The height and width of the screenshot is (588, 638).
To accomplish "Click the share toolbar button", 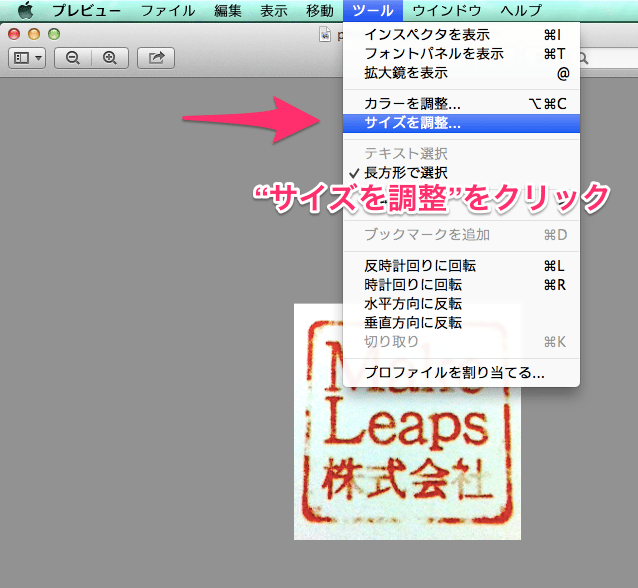I will tap(156, 58).
